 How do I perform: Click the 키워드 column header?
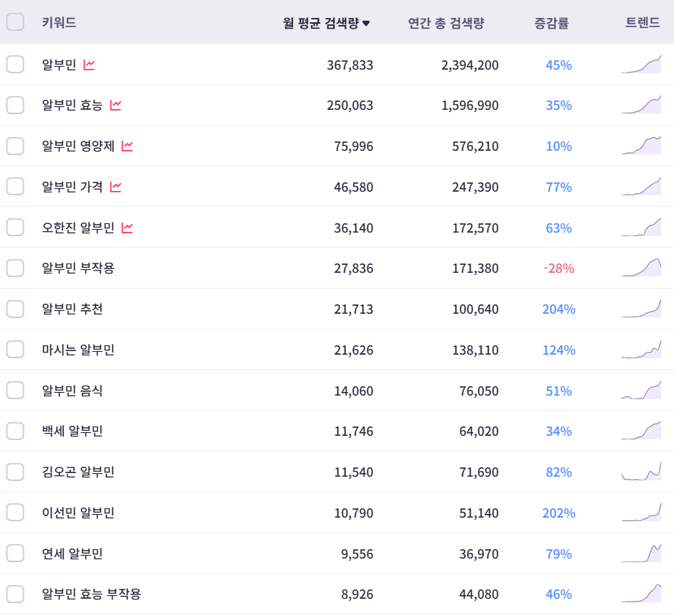[59, 23]
